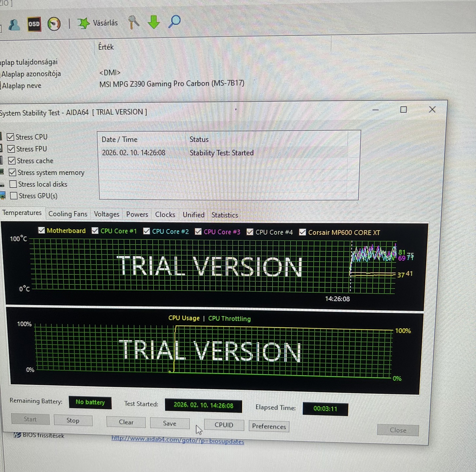Toggle CPU Core #1 graph checkbox
Viewport: 476px width, 472px height.
click(95, 231)
